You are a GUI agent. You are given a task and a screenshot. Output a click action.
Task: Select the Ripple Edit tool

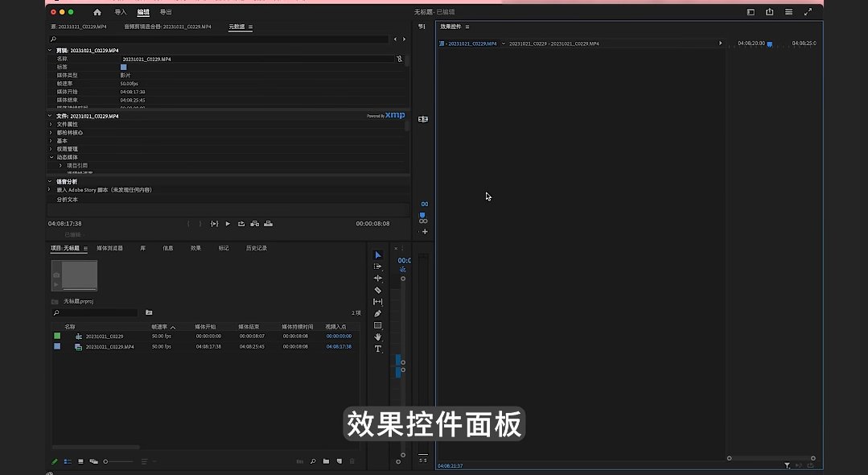point(378,278)
